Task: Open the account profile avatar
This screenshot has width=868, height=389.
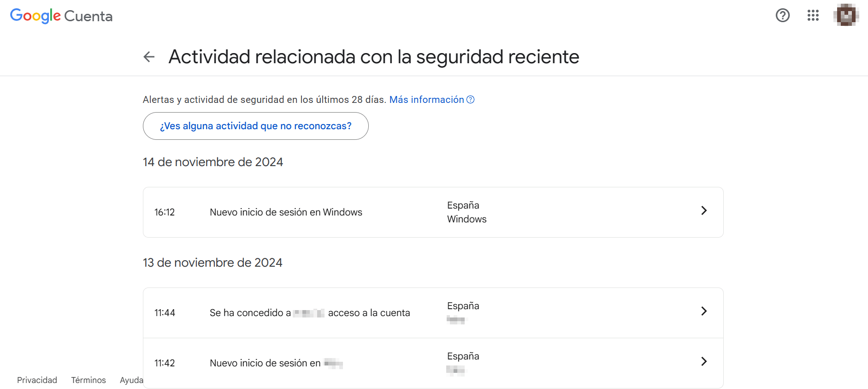Action: point(846,15)
